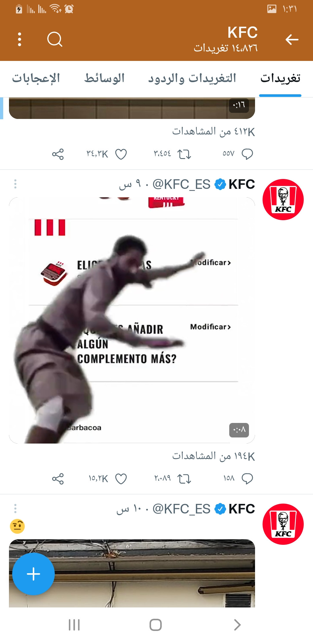The width and height of the screenshot is (313, 644).
Task: Open options menu on the 9-hour-old tweet
Action: click(x=15, y=184)
